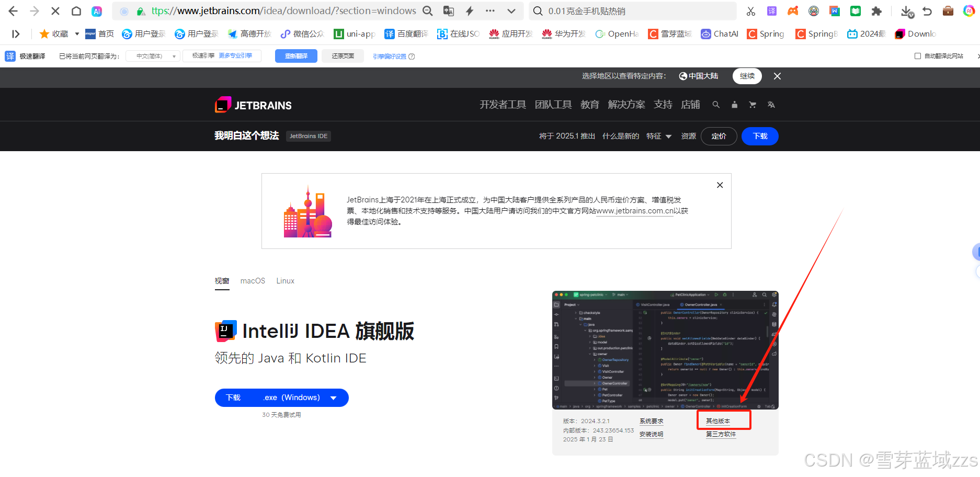
Task: Open the 解决方案 menu
Action: [626, 105]
